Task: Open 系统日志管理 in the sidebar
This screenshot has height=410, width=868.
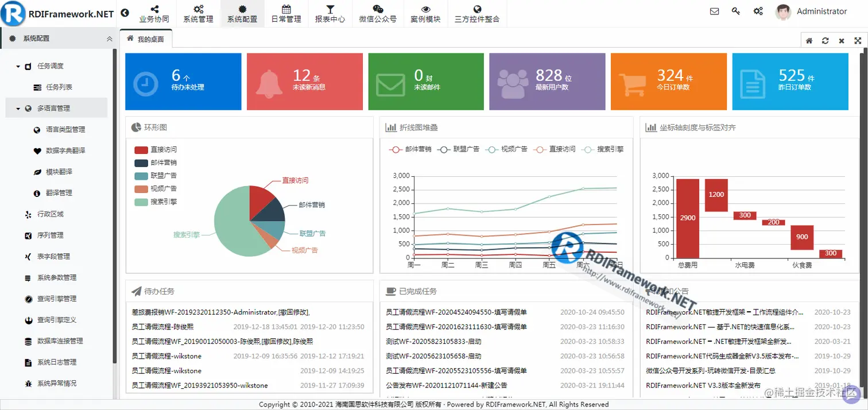Action: [x=57, y=362]
